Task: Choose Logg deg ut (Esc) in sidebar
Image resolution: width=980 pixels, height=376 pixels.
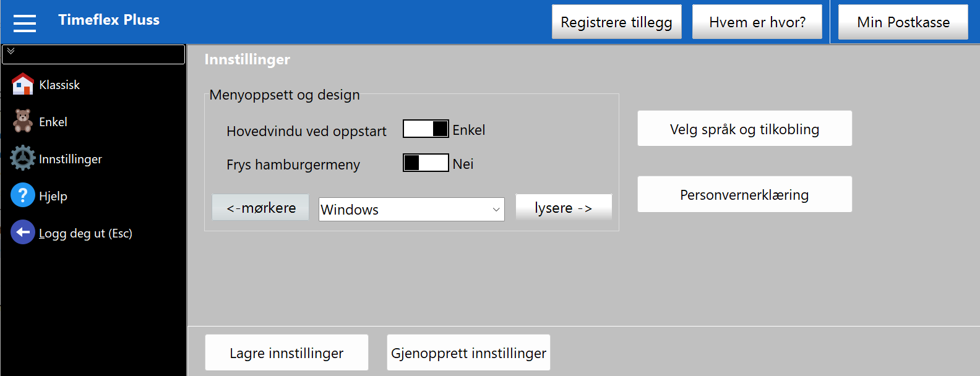Action: [85, 233]
